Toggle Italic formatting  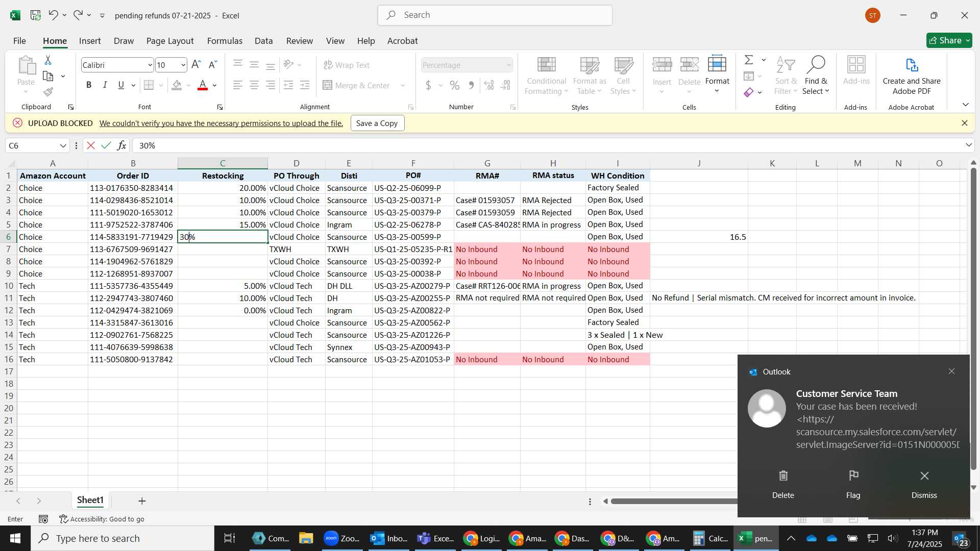coord(105,85)
